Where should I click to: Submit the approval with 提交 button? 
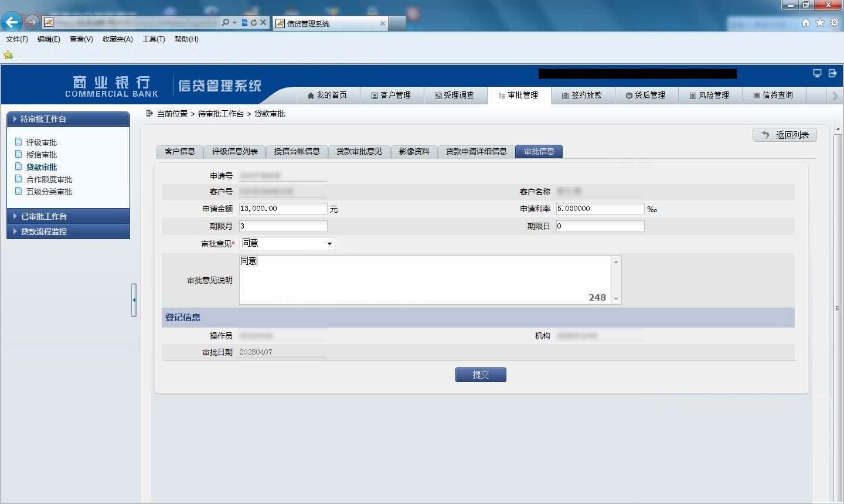[x=481, y=374]
